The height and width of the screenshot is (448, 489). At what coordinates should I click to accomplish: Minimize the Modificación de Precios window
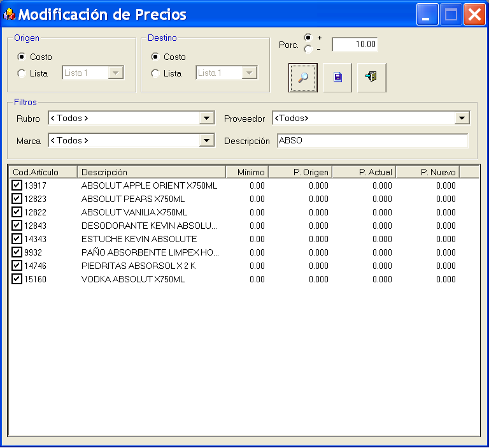427,14
